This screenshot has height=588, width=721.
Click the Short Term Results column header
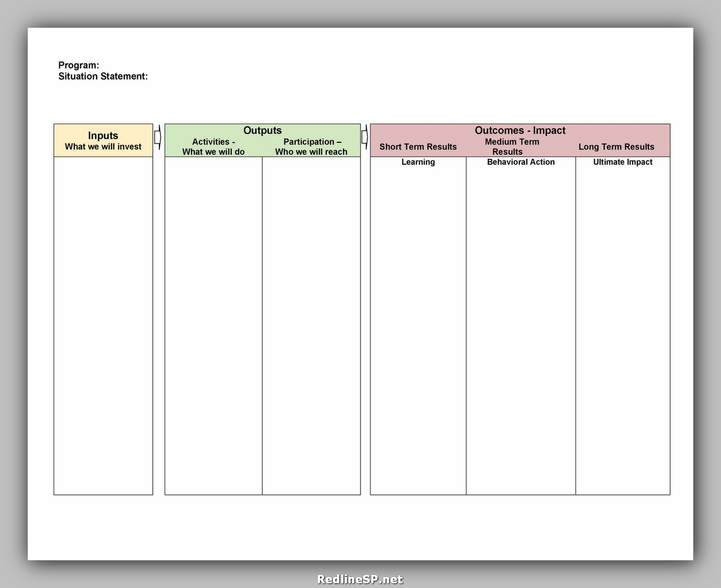point(418,147)
